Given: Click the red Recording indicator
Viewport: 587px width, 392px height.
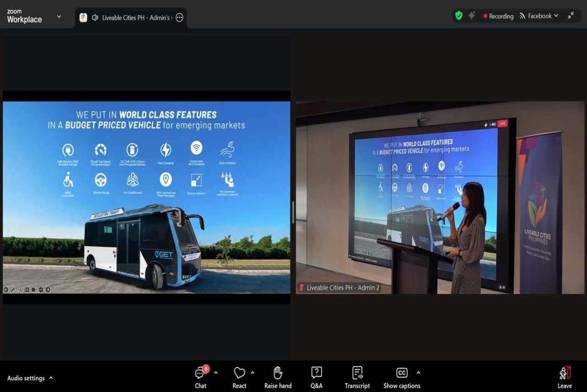Looking at the screenshot, I should click(498, 16).
